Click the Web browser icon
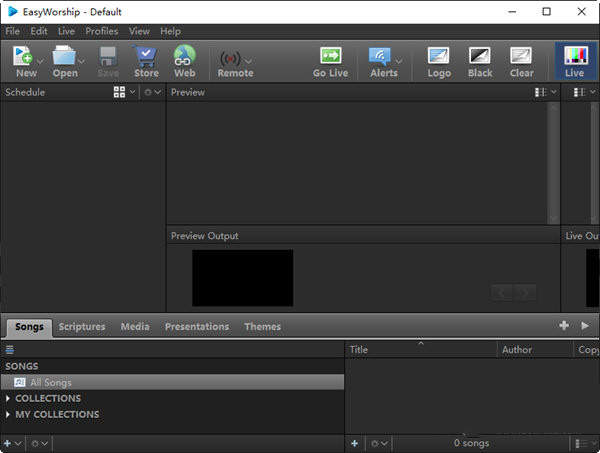This screenshot has height=453, width=600. [184, 58]
